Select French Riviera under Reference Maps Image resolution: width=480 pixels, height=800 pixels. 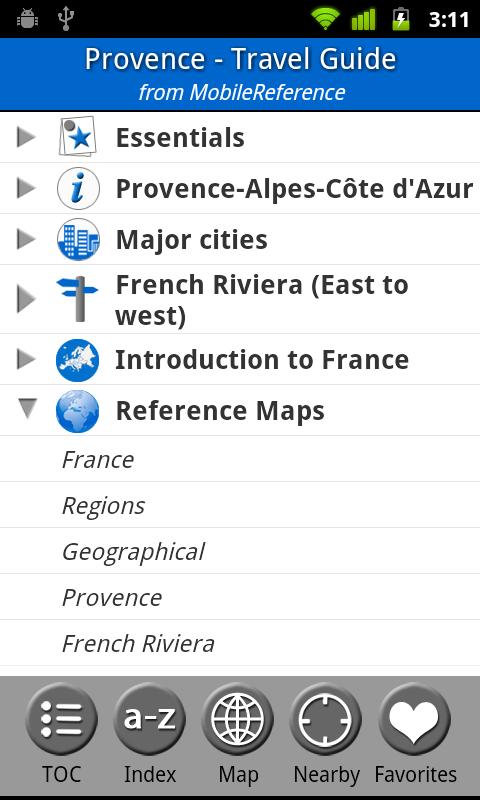[240, 643]
